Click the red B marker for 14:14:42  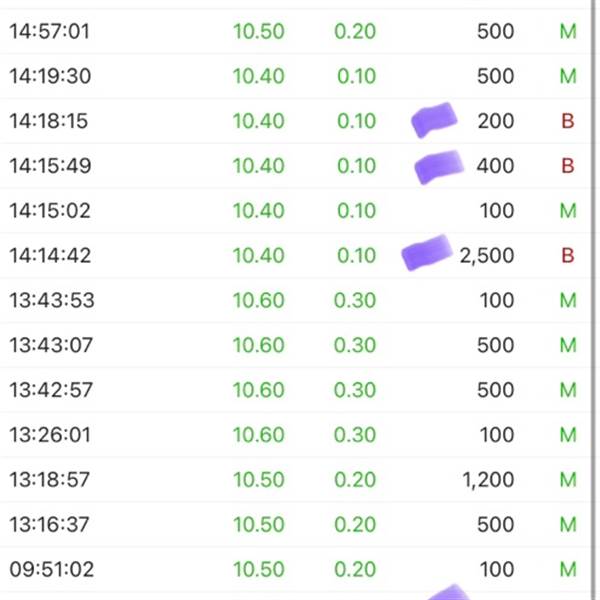(567, 256)
